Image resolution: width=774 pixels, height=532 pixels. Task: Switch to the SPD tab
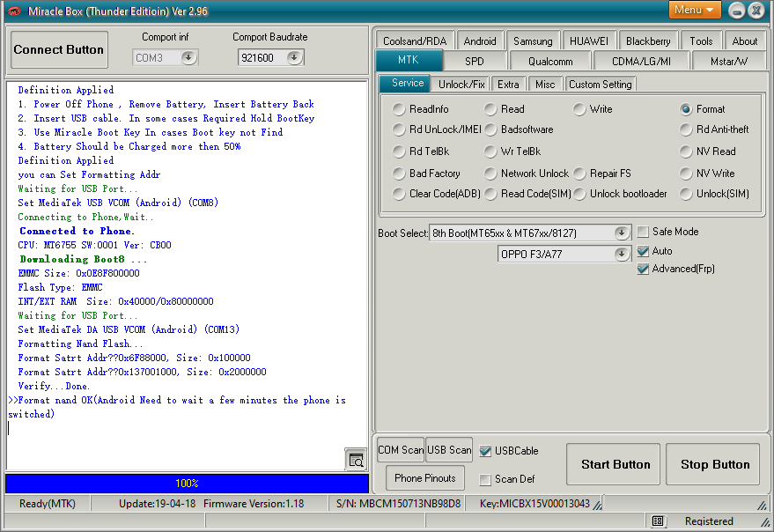point(475,62)
